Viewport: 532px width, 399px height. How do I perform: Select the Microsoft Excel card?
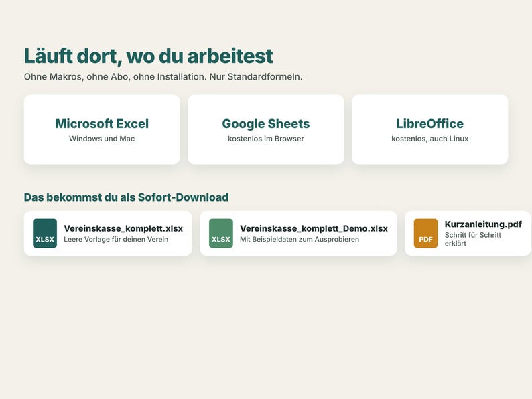[102, 129]
